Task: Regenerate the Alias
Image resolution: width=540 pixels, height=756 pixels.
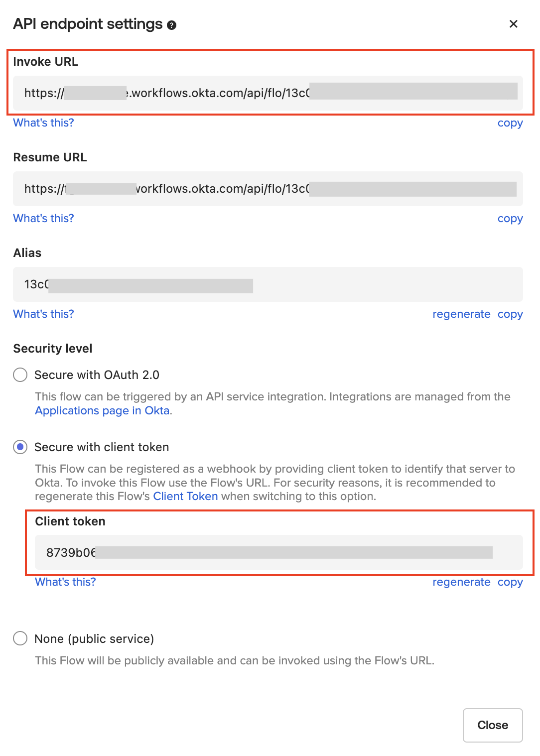Action: click(461, 314)
